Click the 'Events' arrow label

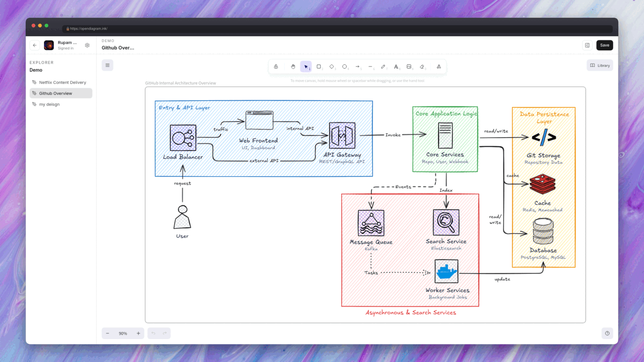point(403,187)
